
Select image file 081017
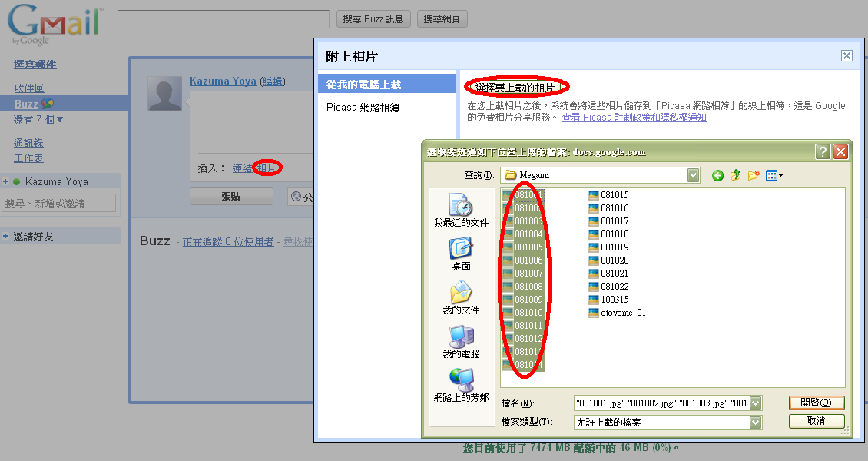(608, 221)
